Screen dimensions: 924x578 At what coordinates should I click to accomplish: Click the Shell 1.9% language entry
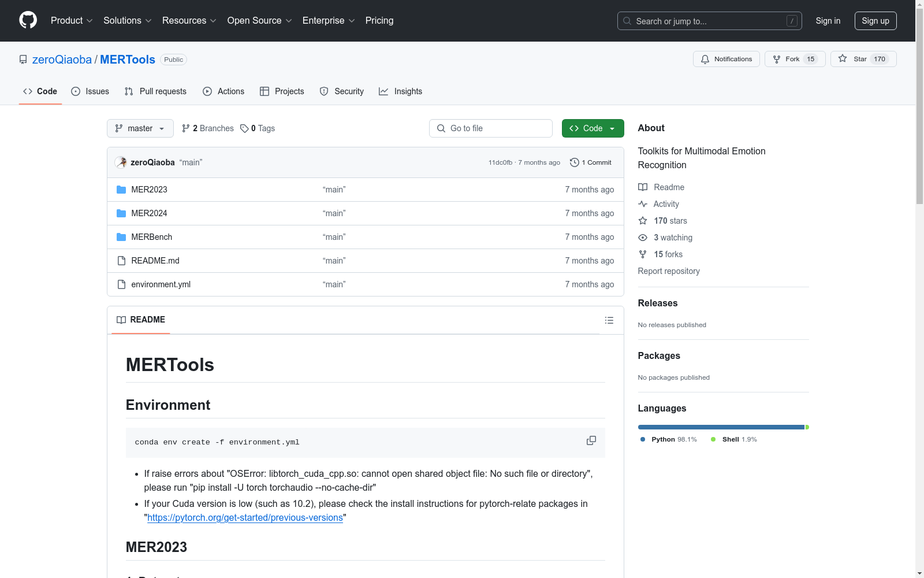coord(734,439)
